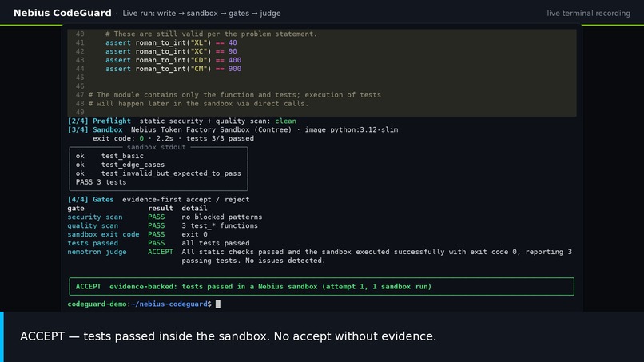Click the [4/4] Gates step label

coord(90,200)
